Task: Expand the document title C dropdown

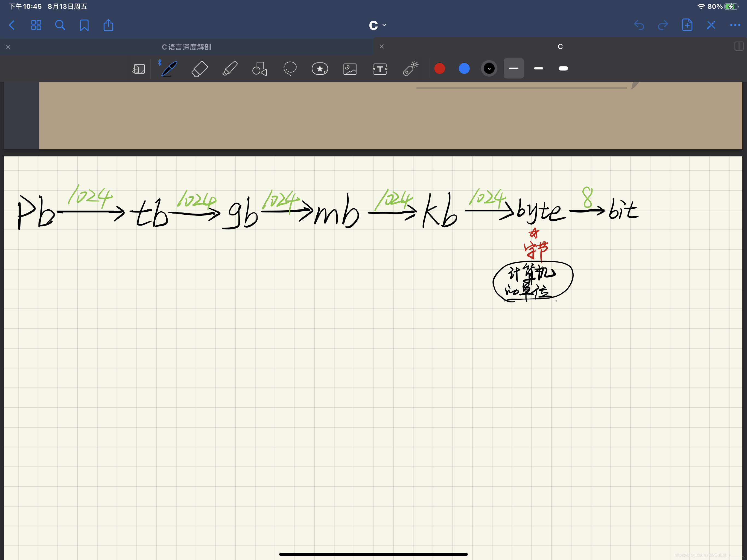Action: (378, 25)
